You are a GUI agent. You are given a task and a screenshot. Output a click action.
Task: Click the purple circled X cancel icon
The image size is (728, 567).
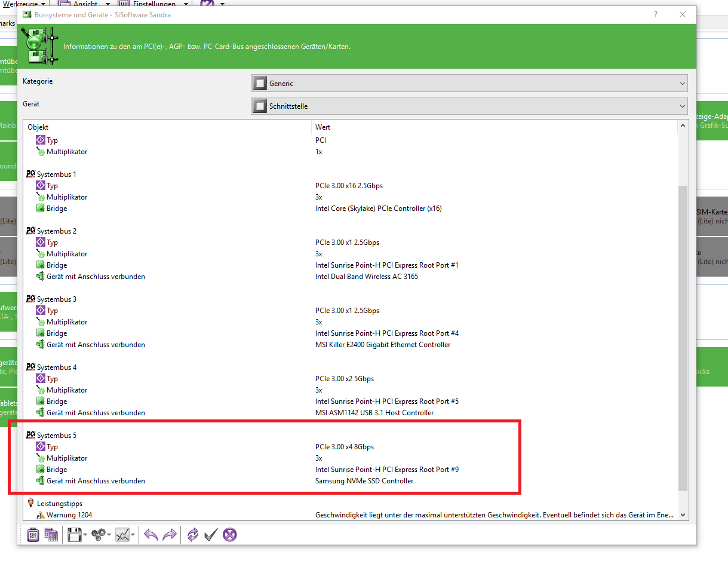[230, 535]
